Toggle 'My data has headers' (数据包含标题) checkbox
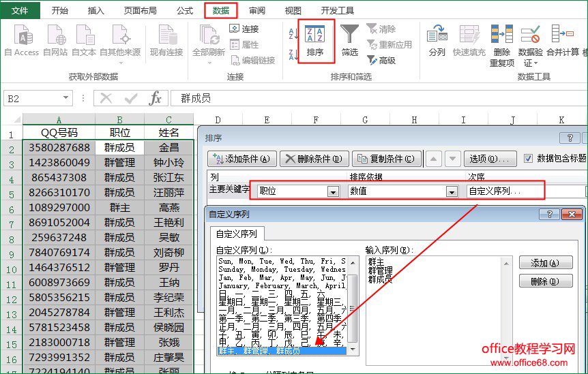This screenshot has height=374, width=588. tap(528, 158)
